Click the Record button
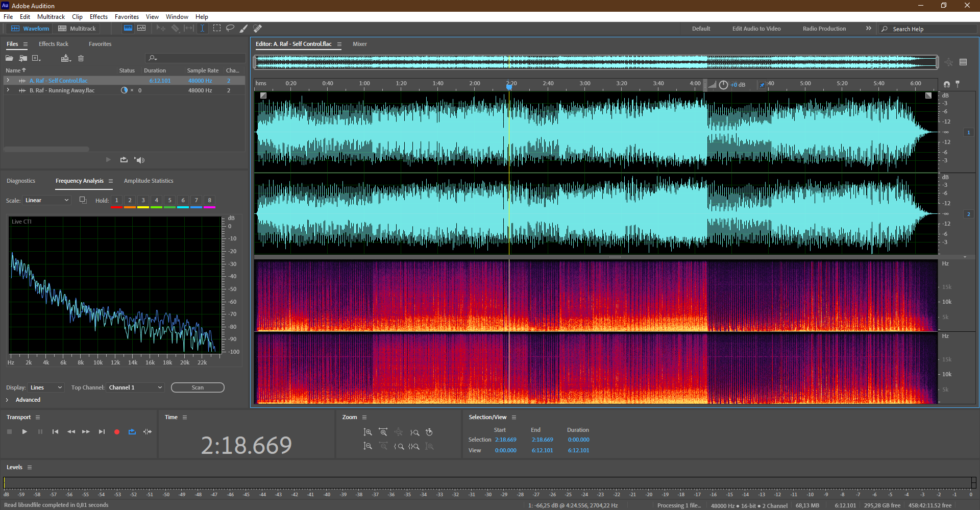Viewport: 980px width, 510px height. coord(117,432)
